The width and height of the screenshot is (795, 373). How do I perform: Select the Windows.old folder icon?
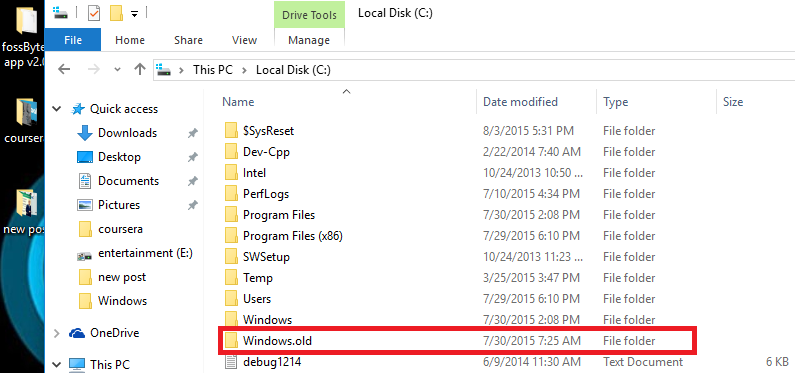(231, 341)
